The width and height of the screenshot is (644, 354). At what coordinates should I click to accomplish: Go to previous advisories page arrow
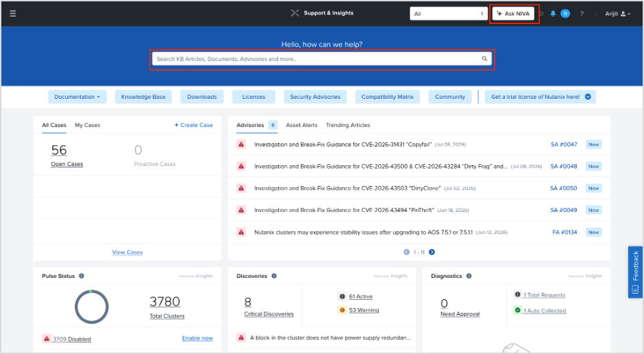[x=406, y=252]
